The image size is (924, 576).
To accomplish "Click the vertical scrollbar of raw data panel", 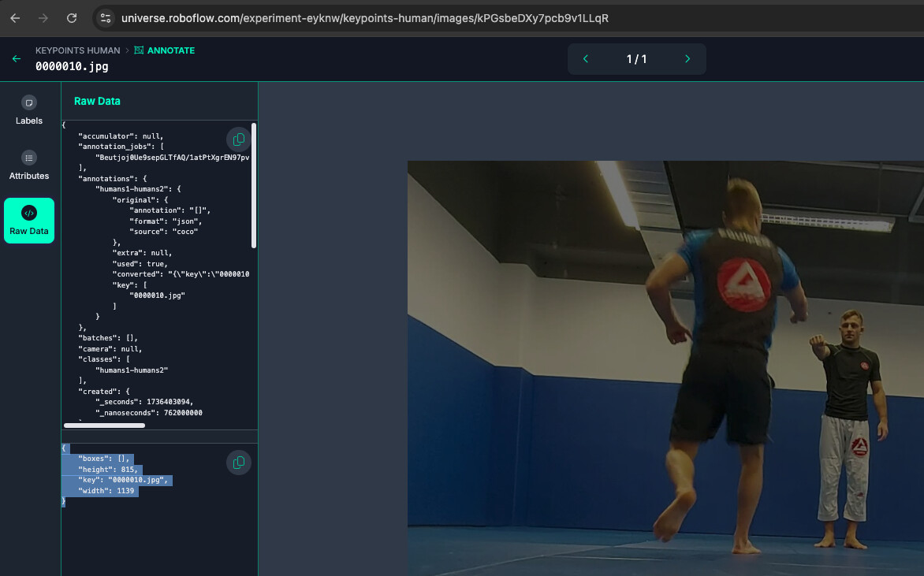I will tap(254, 185).
